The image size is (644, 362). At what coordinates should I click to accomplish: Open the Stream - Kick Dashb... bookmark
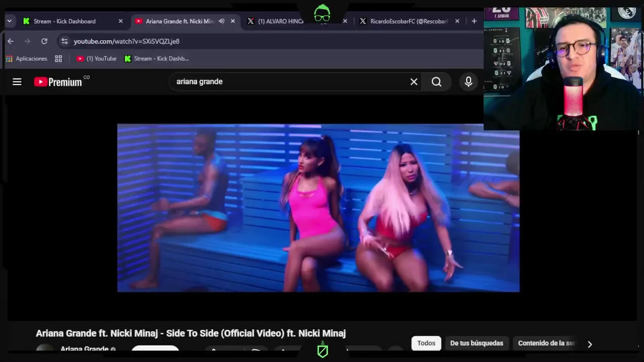coord(156,58)
